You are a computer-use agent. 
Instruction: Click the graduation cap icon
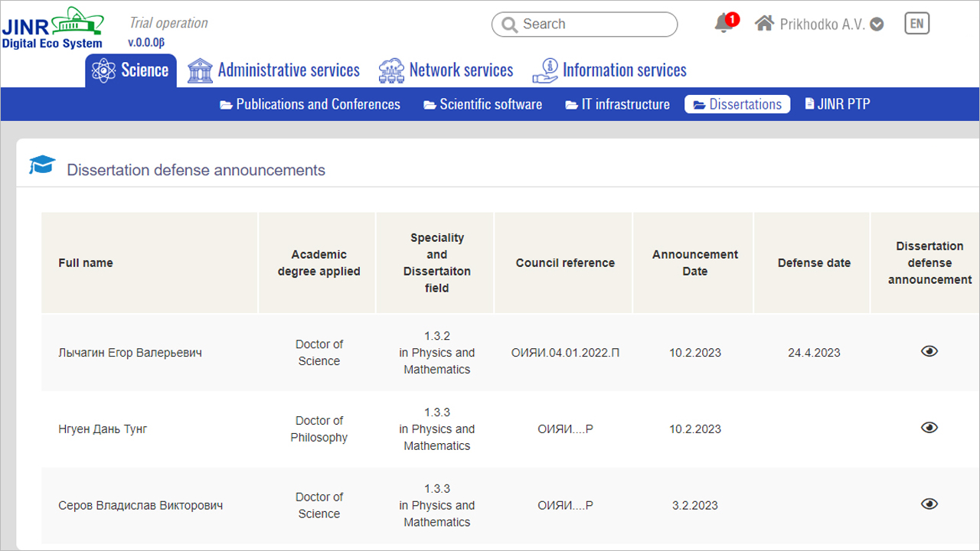tap(42, 165)
